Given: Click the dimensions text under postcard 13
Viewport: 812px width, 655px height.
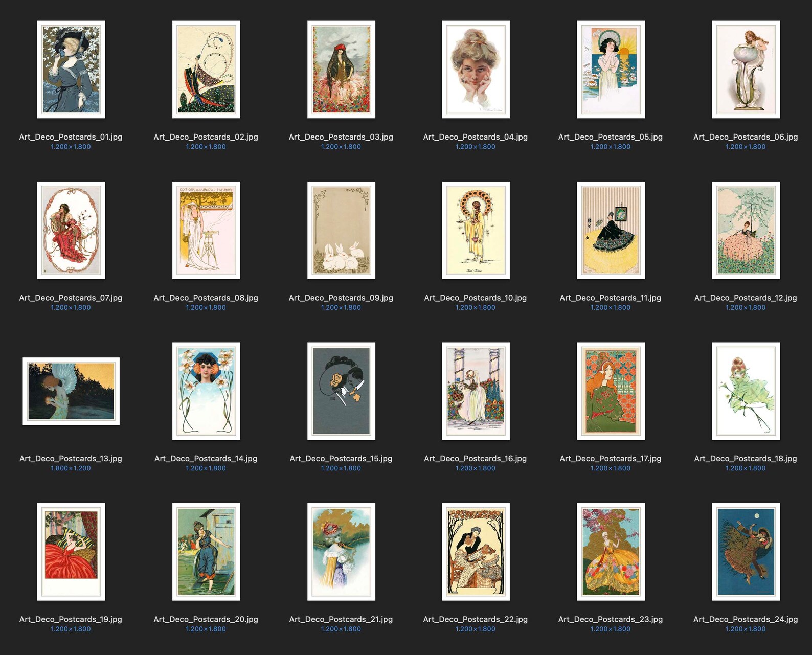Looking at the screenshot, I should [x=71, y=468].
